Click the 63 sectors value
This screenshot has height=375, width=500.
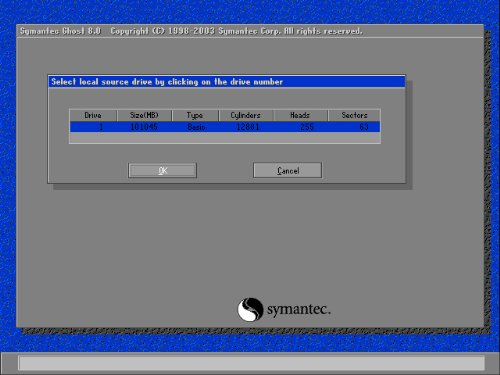(364, 127)
